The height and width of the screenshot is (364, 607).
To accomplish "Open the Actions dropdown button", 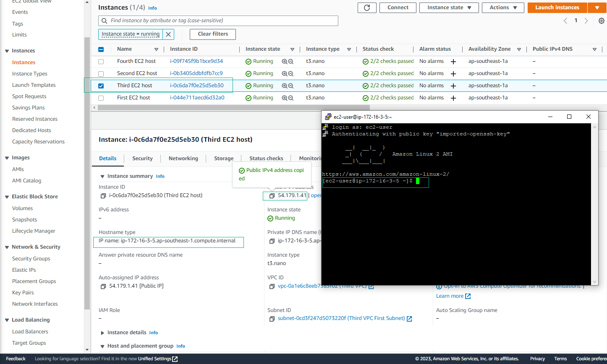I will (503, 8).
